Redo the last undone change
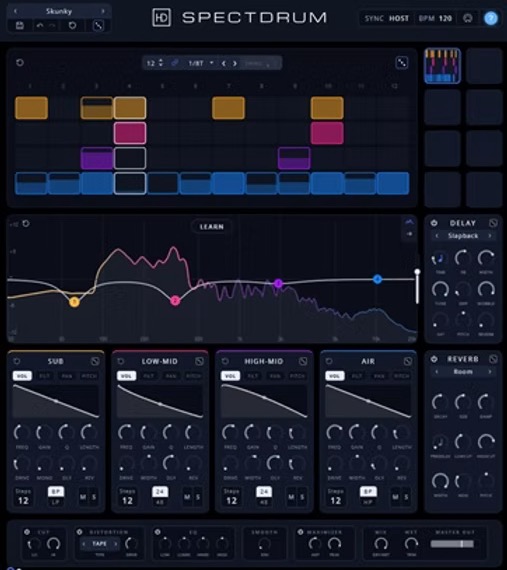The height and width of the screenshot is (570, 507). click(x=52, y=26)
